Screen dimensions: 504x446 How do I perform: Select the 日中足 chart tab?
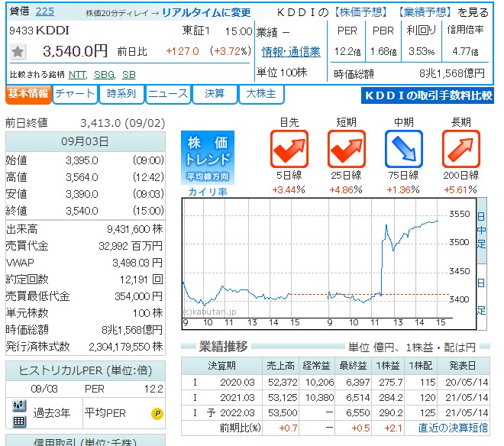481,230
